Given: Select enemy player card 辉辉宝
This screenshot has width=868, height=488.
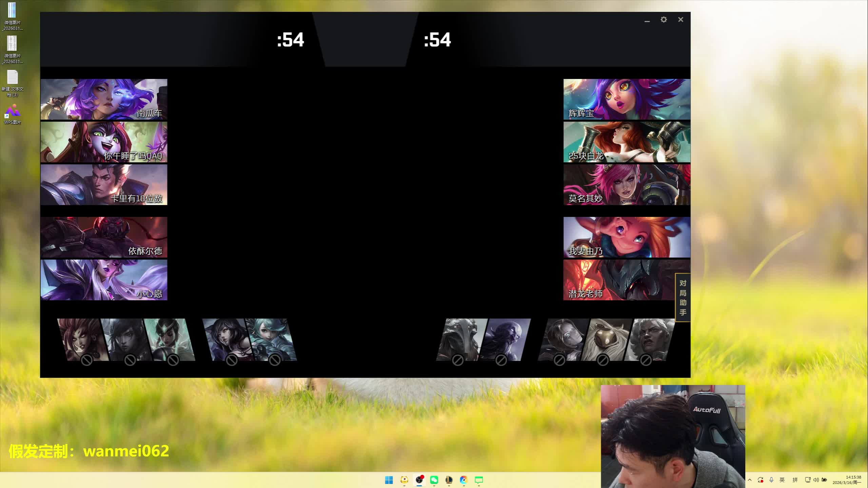Looking at the screenshot, I should 627,99.
